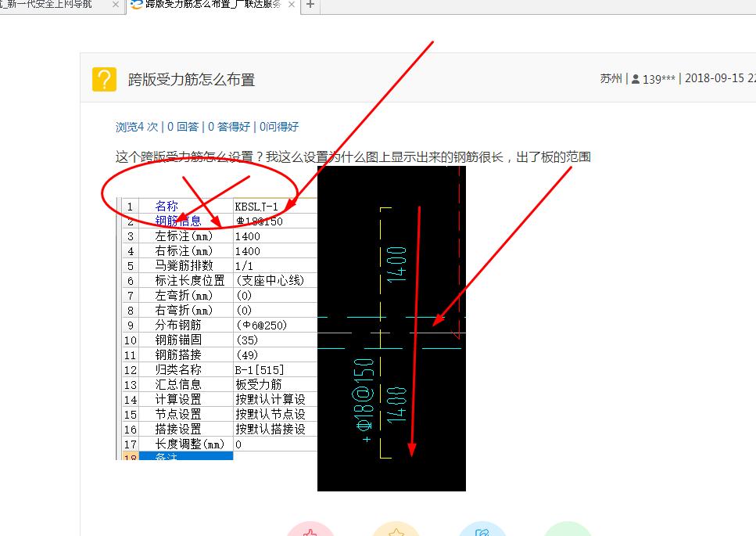Click the 右弯折(mm) row label
The height and width of the screenshot is (536, 756).
[x=184, y=310]
